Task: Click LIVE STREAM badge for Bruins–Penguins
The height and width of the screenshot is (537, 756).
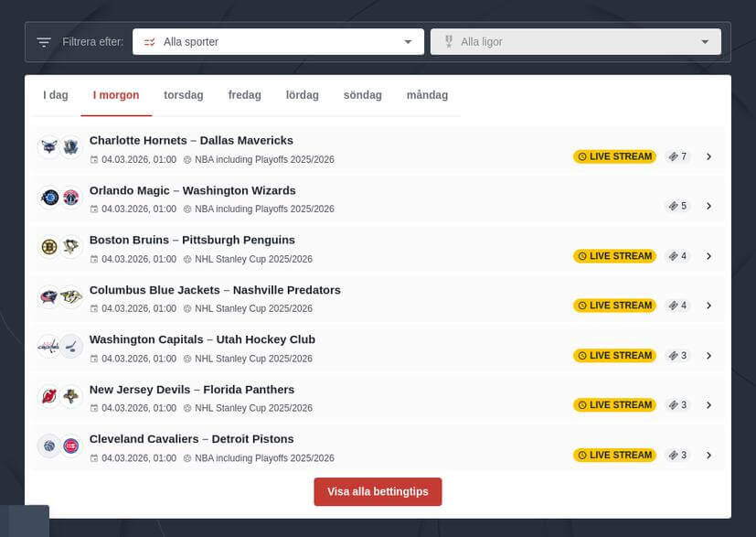Action: [x=614, y=256]
